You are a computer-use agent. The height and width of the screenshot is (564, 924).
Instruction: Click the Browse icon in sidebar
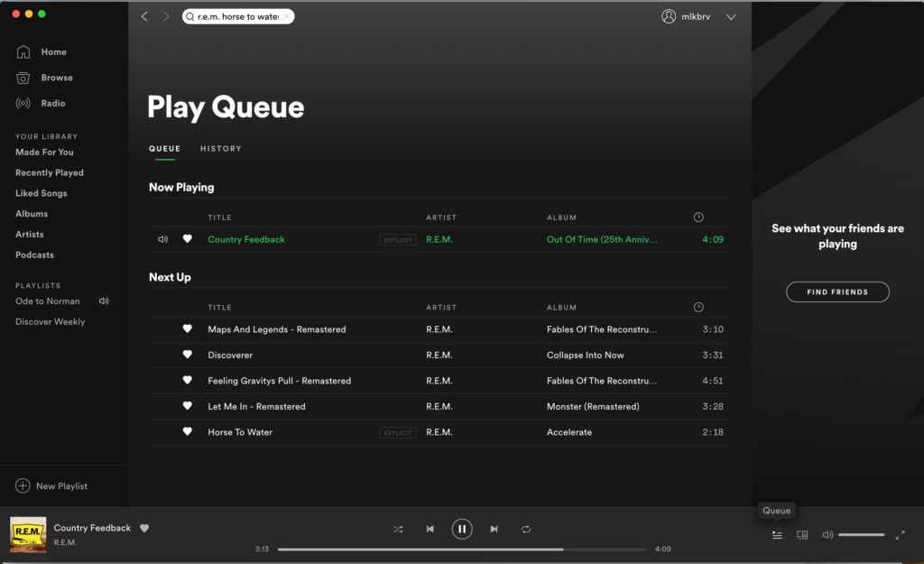[23, 78]
